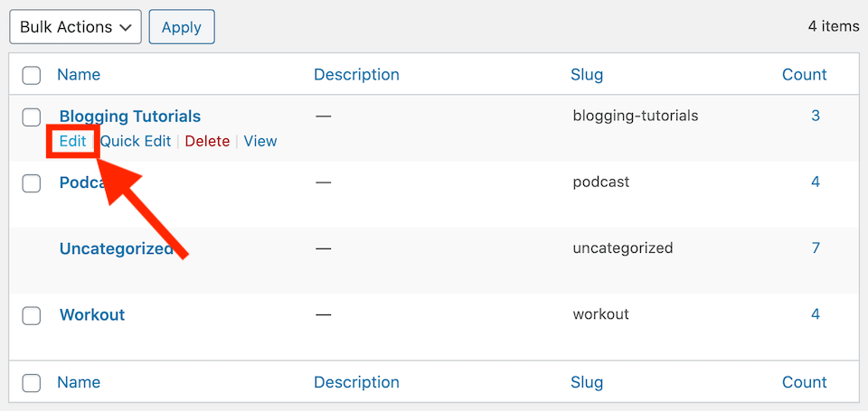This screenshot has height=411, width=868.
Task: Open the Uncategorized category
Action: 117,248
